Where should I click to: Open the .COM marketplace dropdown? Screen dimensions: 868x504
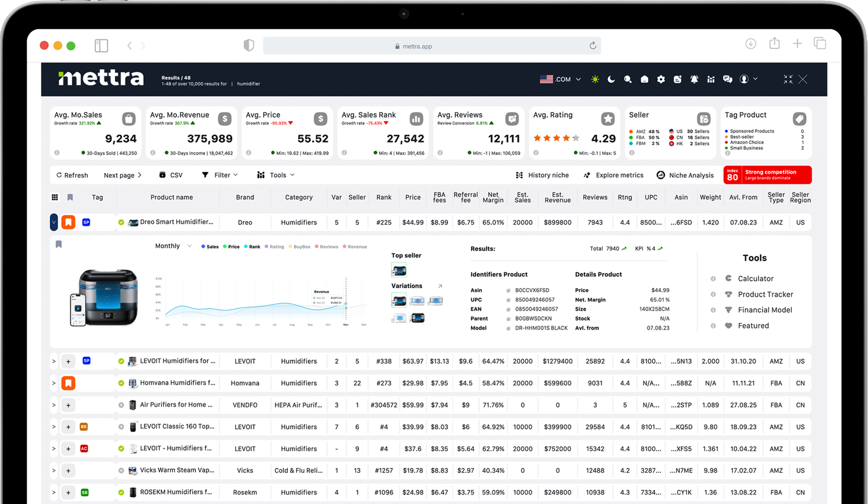tap(560, 79)
